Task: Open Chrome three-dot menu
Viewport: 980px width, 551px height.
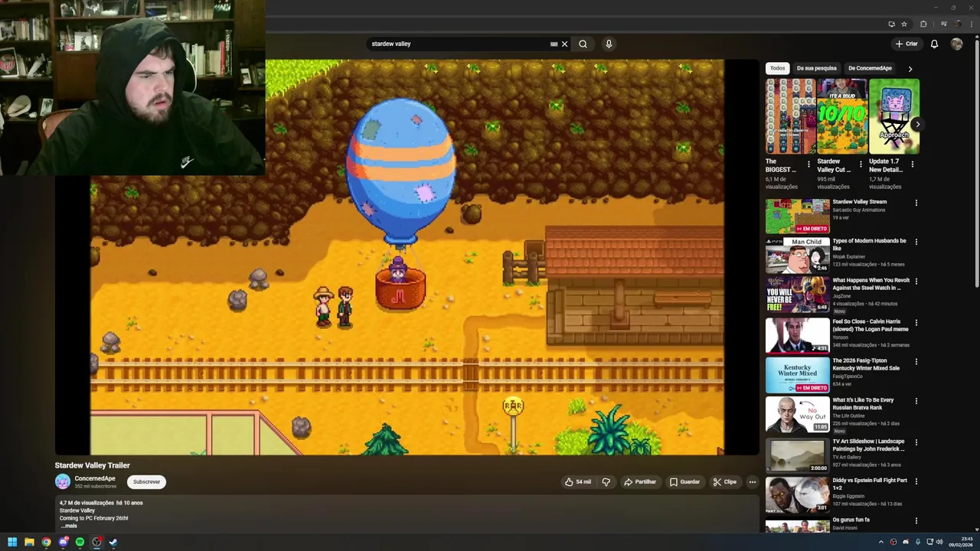Action: pyautogui.click(x=972, y=24)
